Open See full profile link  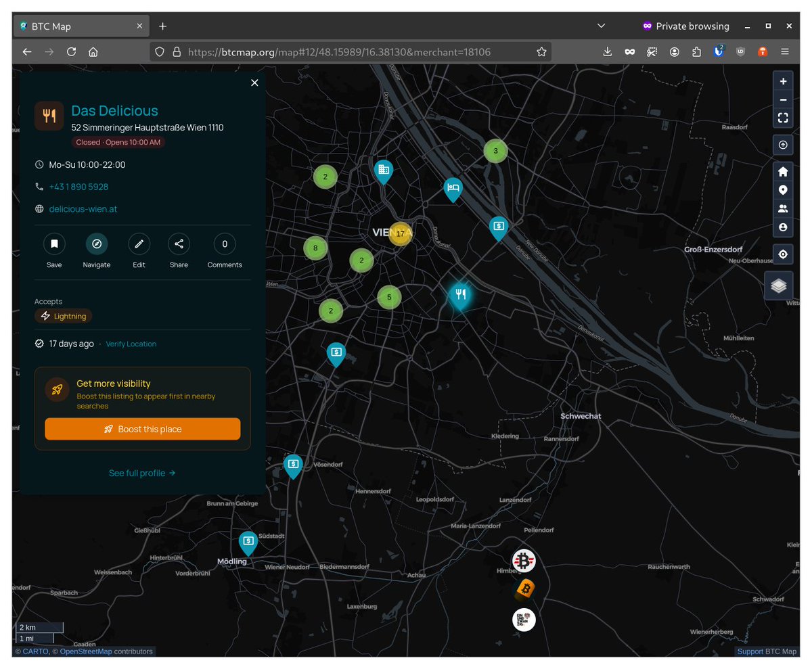(142, 473)
